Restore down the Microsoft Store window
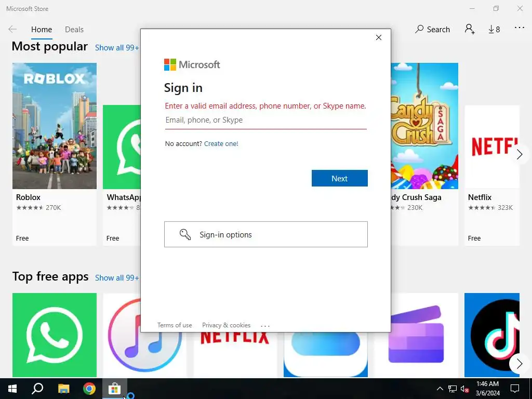Screen dimensions: 532x399 pos(496,8)
